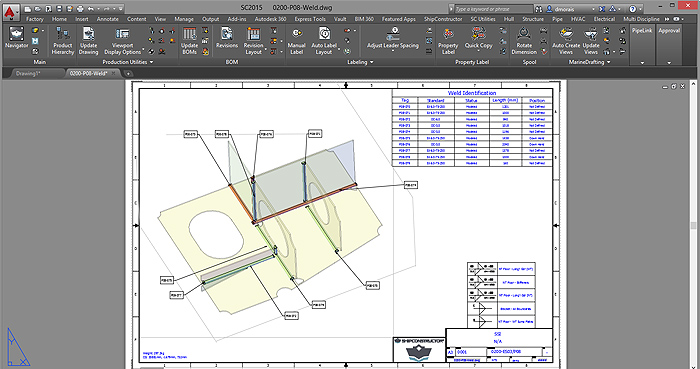Click the new drawing tab plus button
700x369 pixels.
tap(128, 74)
